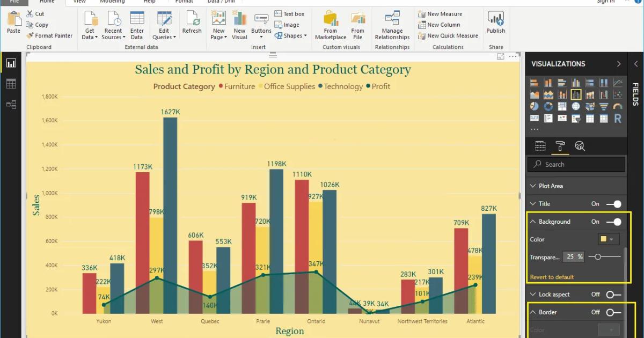Image resolution: width=644 pixels, height=338 pixels.
Task: Select the donut chart visualization icon
Action: (548, 106)
